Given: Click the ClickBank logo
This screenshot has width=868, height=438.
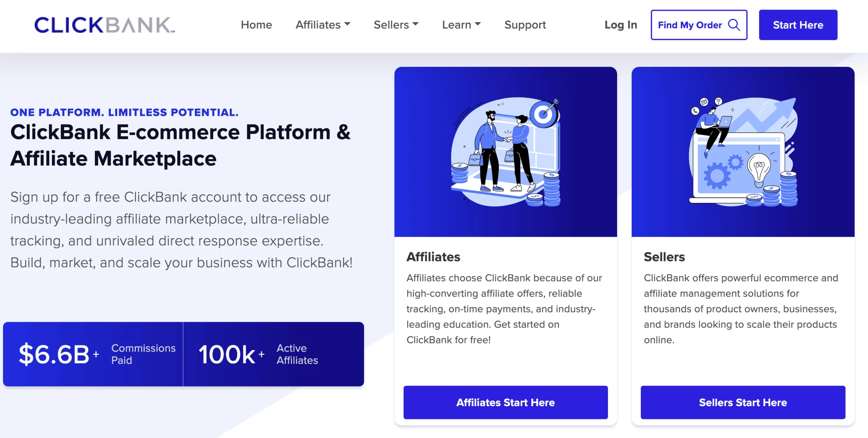Looking at the screenshot, I should 104,25.
